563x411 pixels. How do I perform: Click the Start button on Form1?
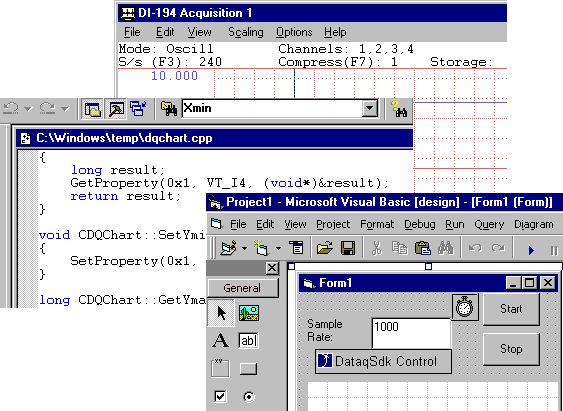pyautogui.click(x=511, y=309)
